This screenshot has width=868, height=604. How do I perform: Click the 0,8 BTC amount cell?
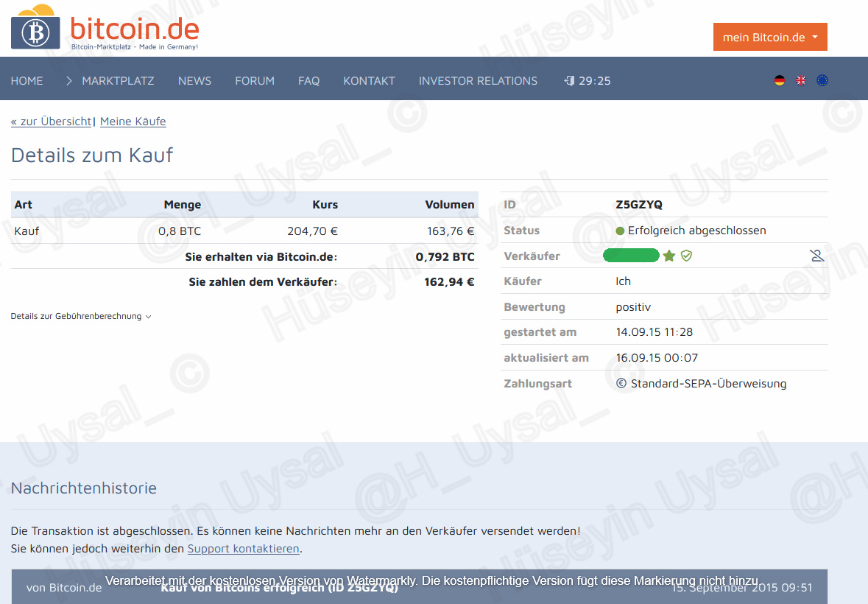tap(180, 231)
